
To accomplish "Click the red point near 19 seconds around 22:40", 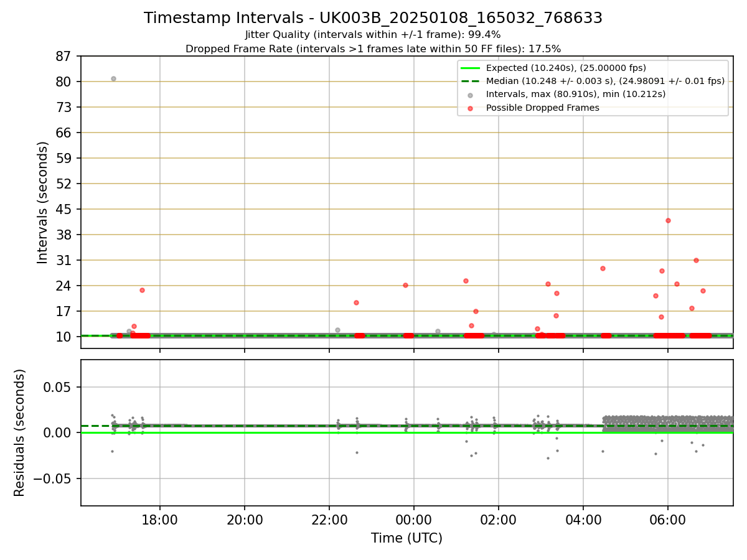I will [356, 302].
